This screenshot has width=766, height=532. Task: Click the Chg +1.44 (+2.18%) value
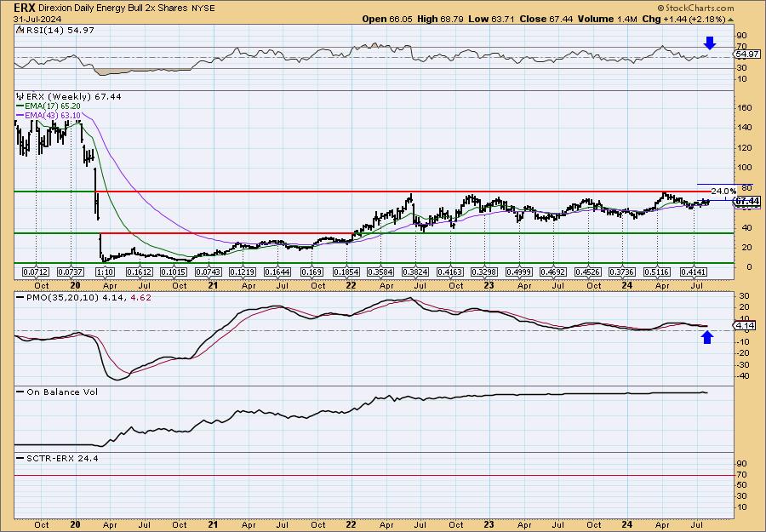(x=684, y=19)
